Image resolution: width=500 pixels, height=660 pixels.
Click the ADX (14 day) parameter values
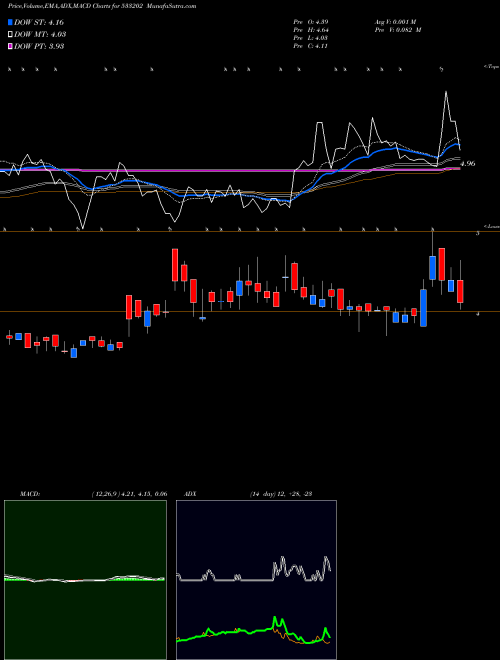(x=280, y=494)
